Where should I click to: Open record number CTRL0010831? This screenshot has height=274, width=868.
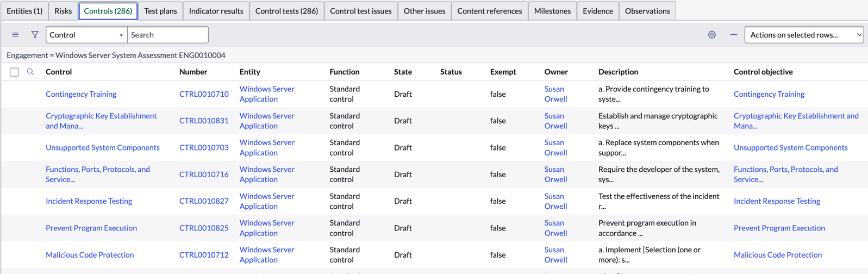pos(204,121)
